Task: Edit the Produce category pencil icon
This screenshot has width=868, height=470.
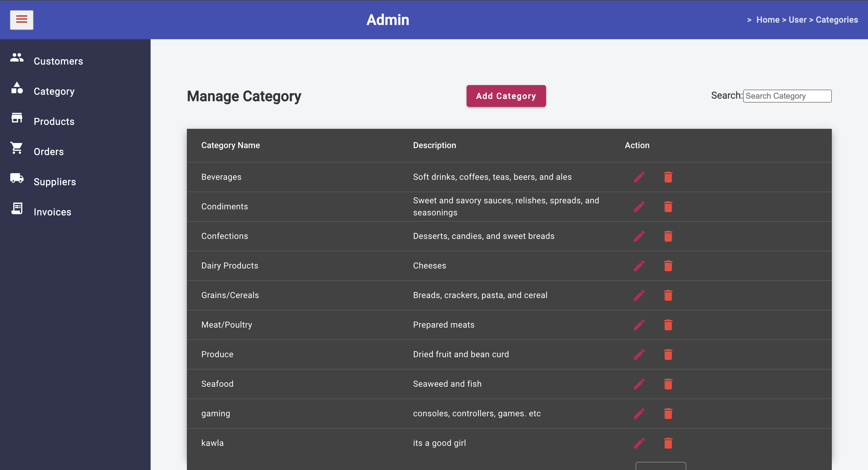Action: coord(639,355)
